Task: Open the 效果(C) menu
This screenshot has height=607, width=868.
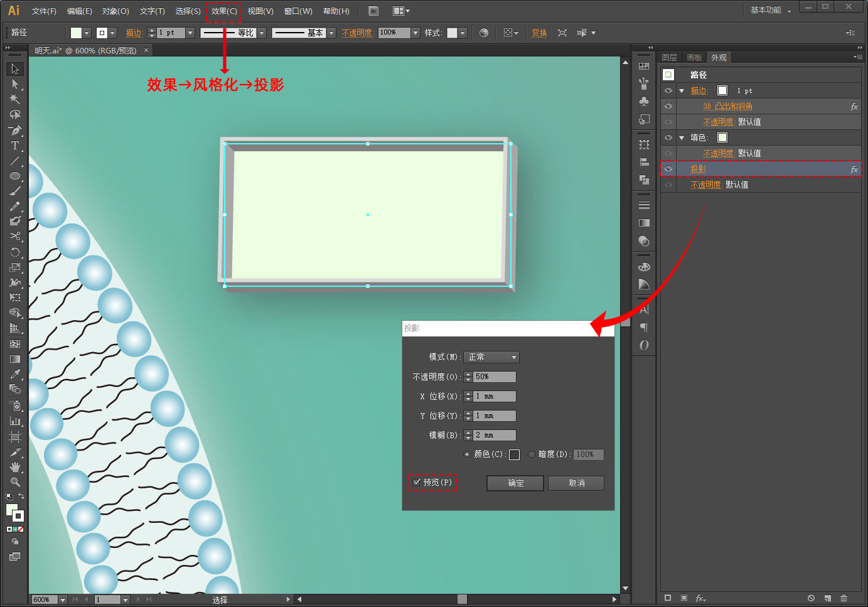Action: pos(224,11)
